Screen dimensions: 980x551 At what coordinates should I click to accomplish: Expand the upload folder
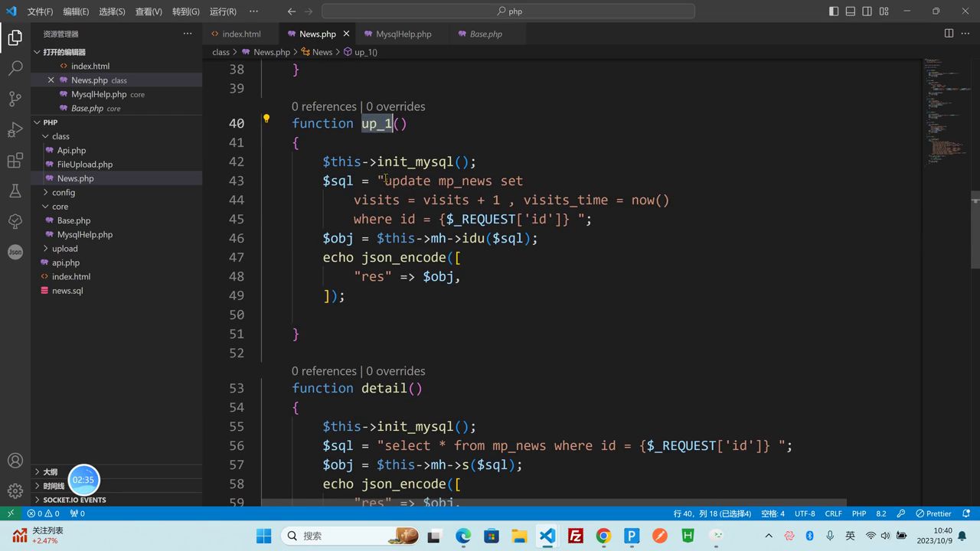(116, 249)
